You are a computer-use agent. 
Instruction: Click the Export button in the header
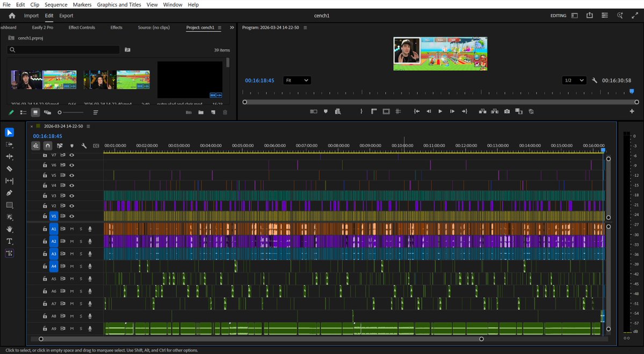pyautogui.click(x=66, y=16)
